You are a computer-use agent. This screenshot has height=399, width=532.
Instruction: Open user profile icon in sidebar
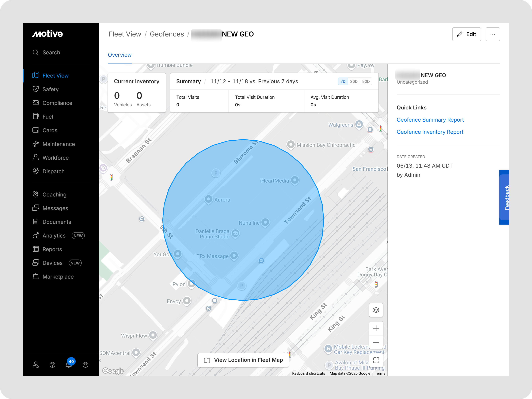(x=85, y=365)
